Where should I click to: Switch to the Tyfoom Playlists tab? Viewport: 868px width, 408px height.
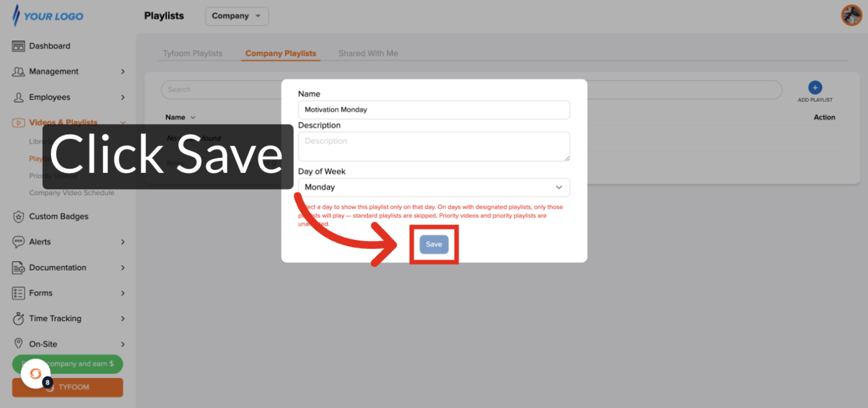point(192,54)
